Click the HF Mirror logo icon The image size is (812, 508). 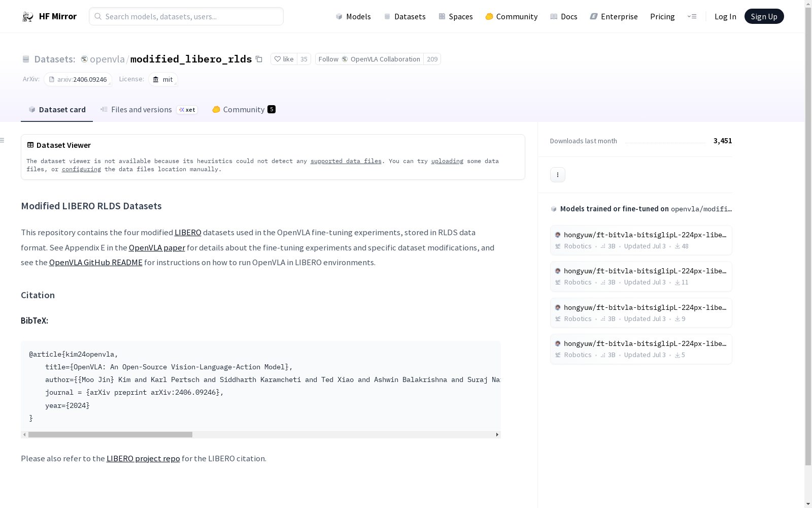(27, 17)
